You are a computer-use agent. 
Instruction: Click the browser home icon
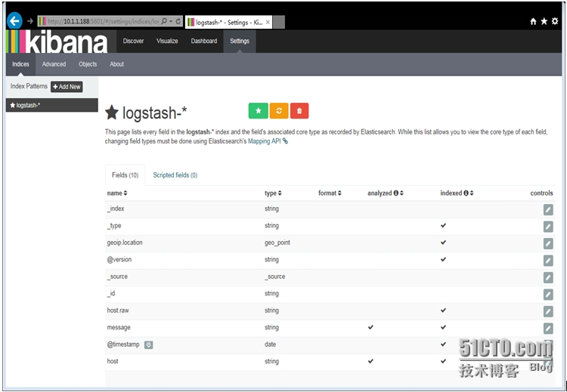point(533,22)
